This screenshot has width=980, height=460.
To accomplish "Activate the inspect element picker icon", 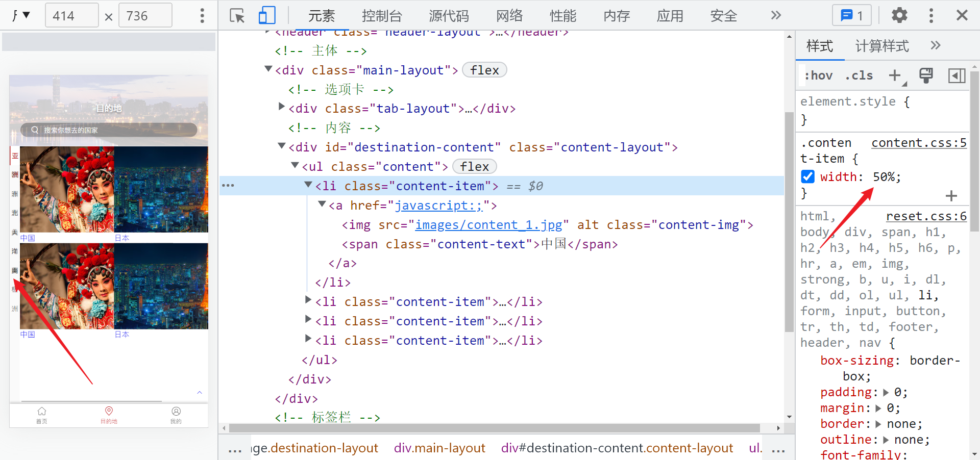I will click(237, 16).
